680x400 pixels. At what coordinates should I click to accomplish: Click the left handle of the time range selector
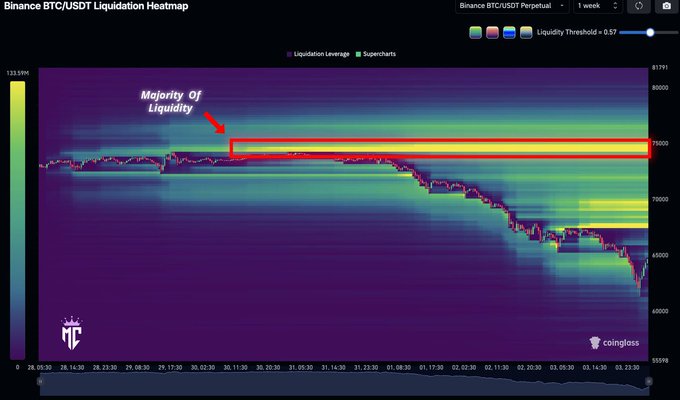(40, 381)
